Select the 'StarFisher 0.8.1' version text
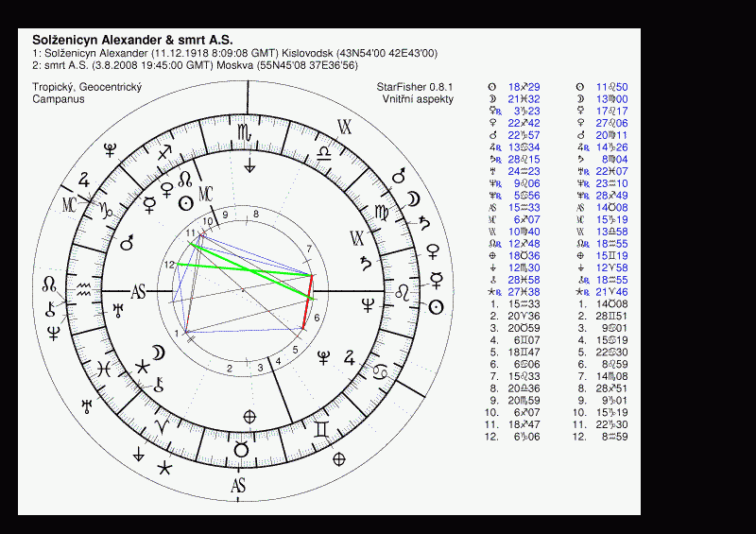This screenshot has height=534, width=756. click(414, 87)
